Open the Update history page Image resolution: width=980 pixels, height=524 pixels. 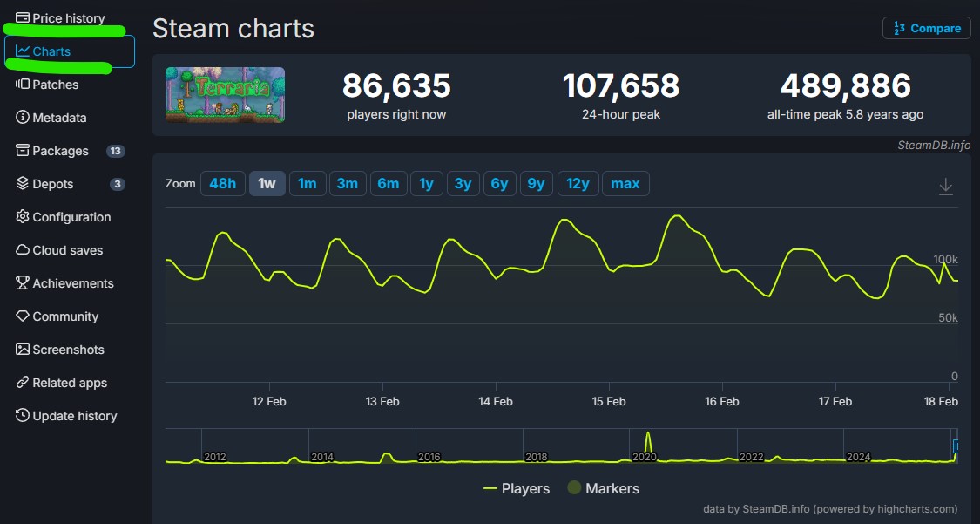coord(74,416)
